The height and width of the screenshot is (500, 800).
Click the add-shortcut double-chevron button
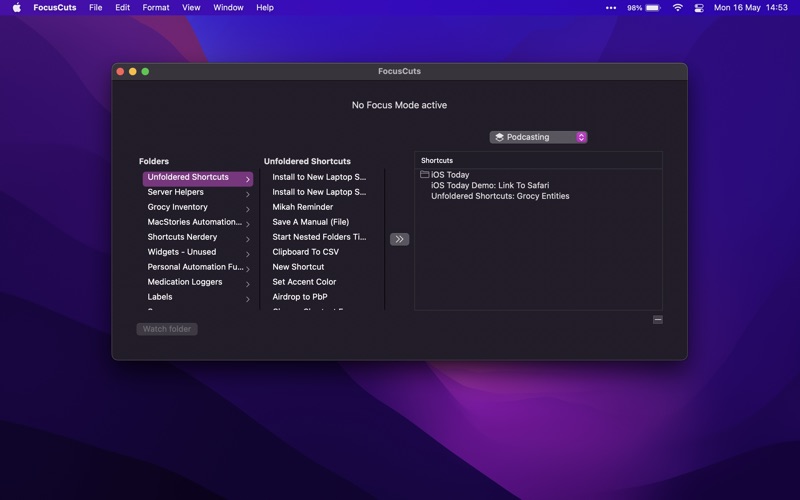pyautogui.click(x=399, y=239)
